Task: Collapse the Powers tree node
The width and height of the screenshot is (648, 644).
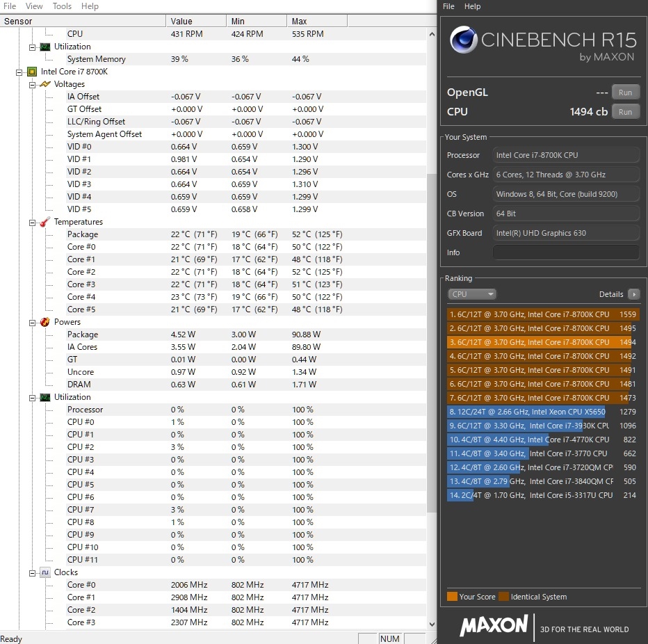Action: click(32, 323)
